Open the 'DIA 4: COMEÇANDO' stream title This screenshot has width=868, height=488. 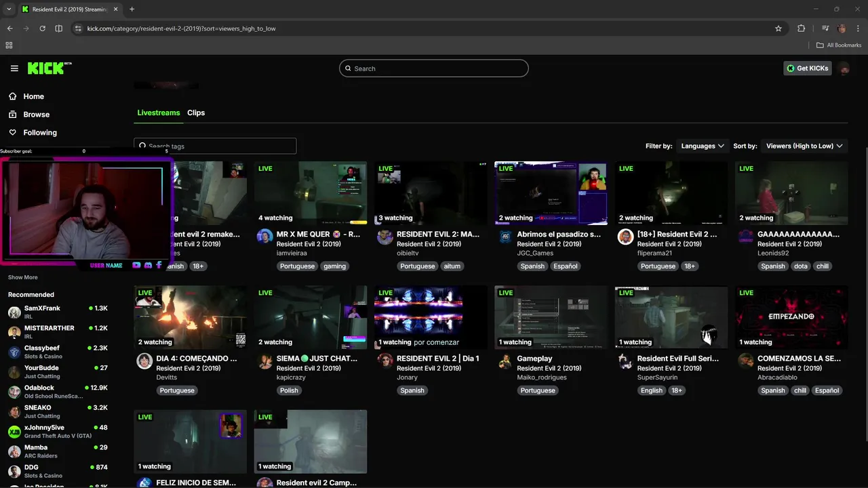point(197,359)
